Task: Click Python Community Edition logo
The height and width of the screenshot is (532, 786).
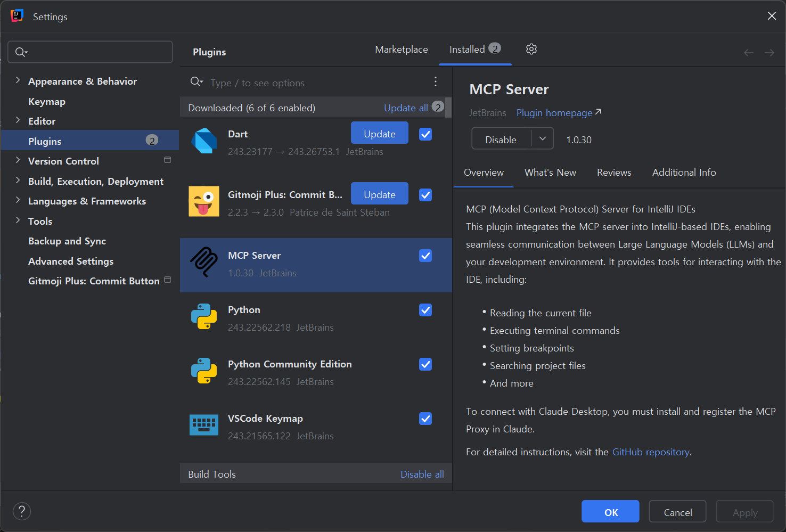Action: click(x=204, y=371)
